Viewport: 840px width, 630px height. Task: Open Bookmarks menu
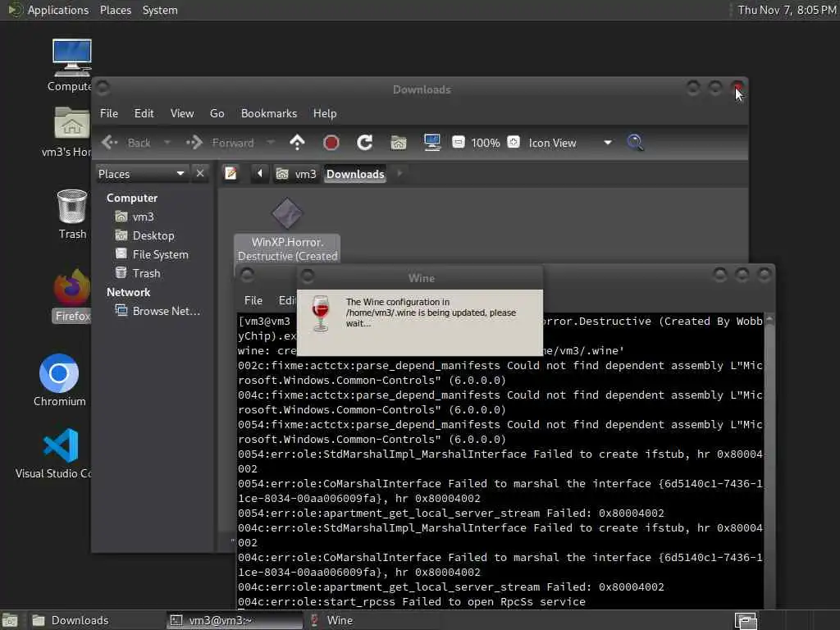point(269,113)
